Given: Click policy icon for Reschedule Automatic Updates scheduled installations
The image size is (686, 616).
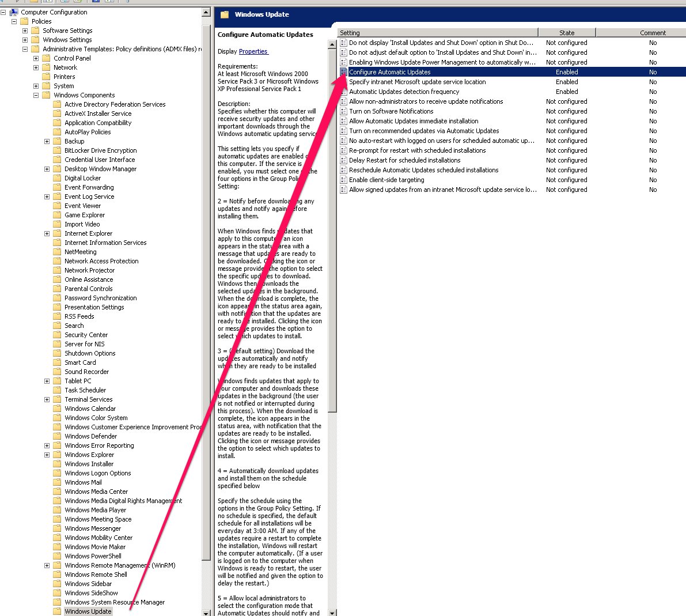Looking at the screenshot, I should (x=343, y=171).
